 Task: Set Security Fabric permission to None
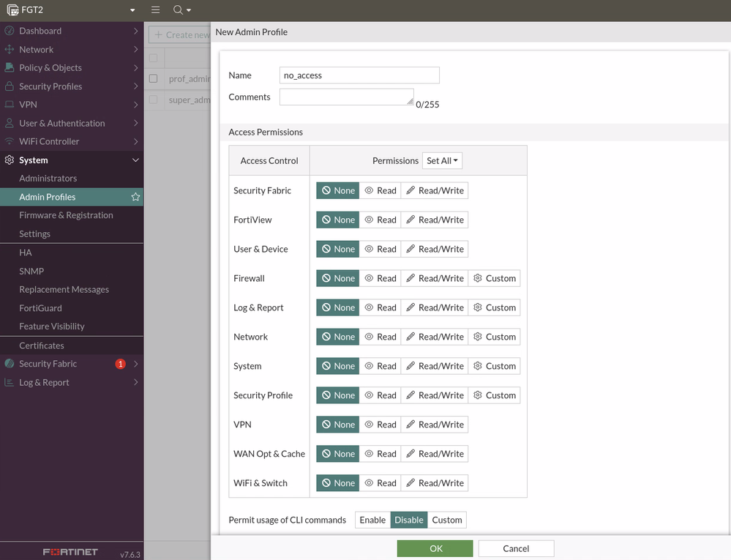point(338,190)
